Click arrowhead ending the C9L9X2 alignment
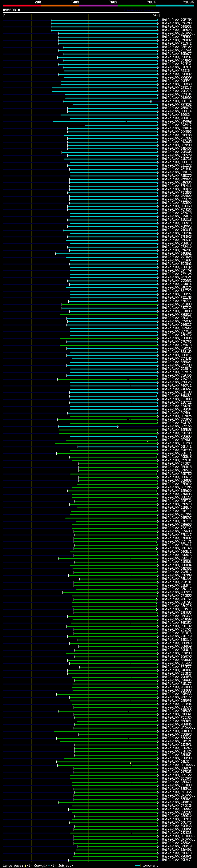The image size is (197, 868). [157, 860]
